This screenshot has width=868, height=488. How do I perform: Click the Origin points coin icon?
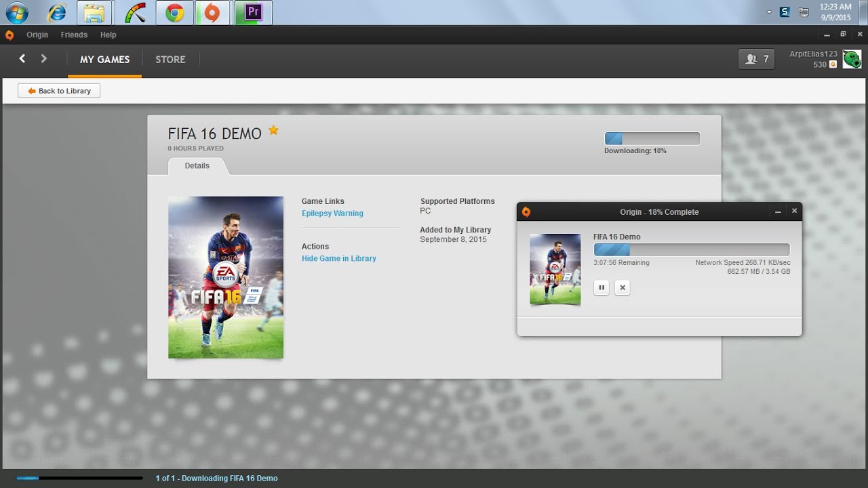coord(833,64)
